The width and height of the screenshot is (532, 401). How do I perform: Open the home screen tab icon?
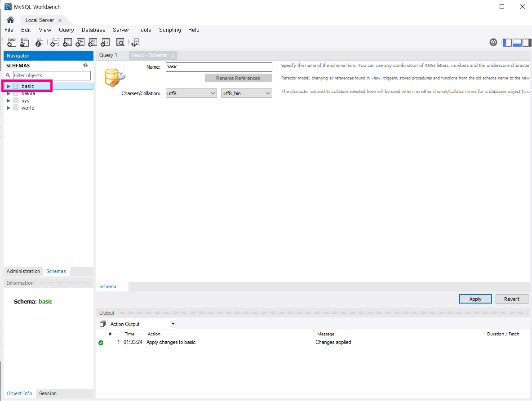10,20
